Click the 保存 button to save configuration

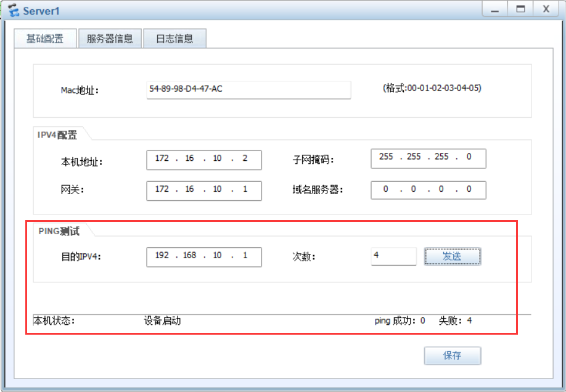click(453, 356)
